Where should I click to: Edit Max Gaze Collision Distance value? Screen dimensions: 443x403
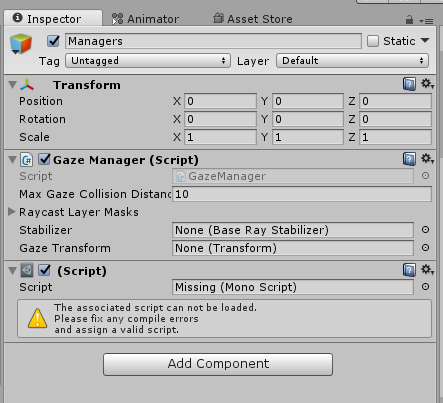(x=302, y=194)
